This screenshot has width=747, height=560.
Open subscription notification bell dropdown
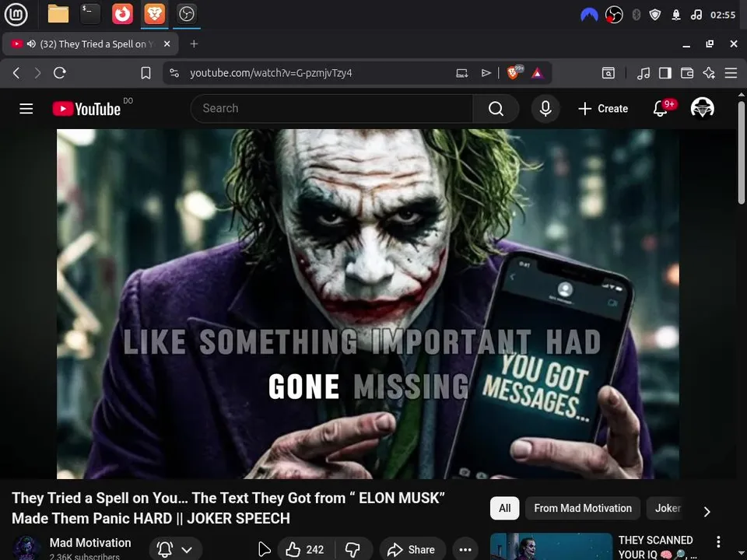[175, 550]
